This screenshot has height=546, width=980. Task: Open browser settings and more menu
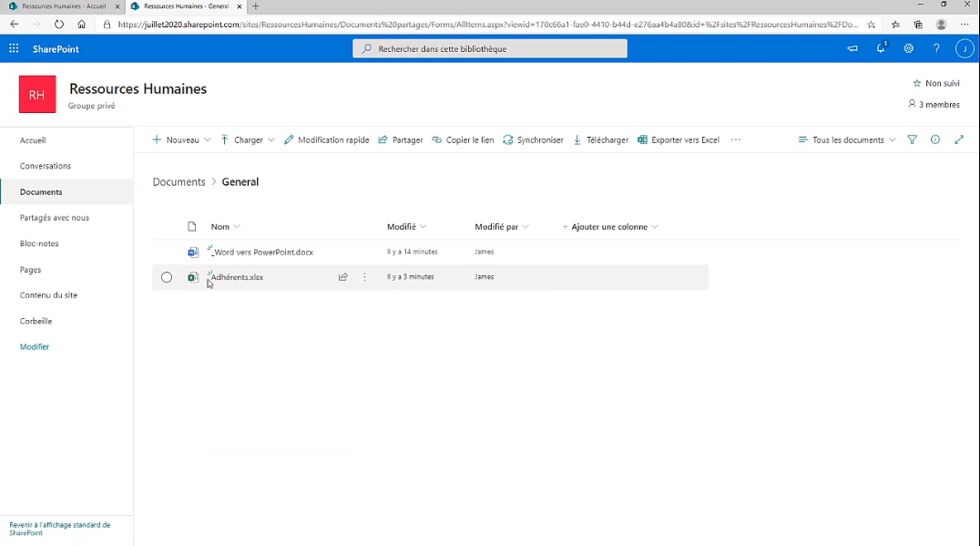pyautogui.click(x=965, y=25)
